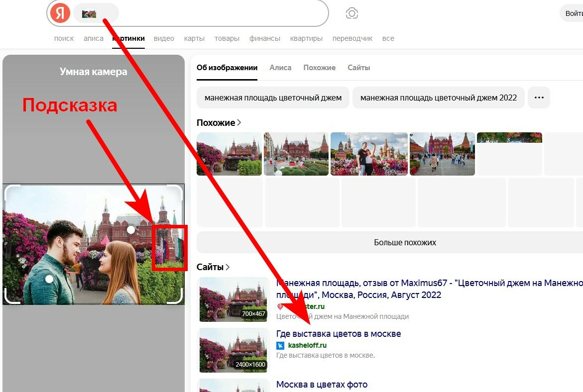Show more suggestions with the three-dots button
The image size is (583, 392).
[x=539, y=98]
